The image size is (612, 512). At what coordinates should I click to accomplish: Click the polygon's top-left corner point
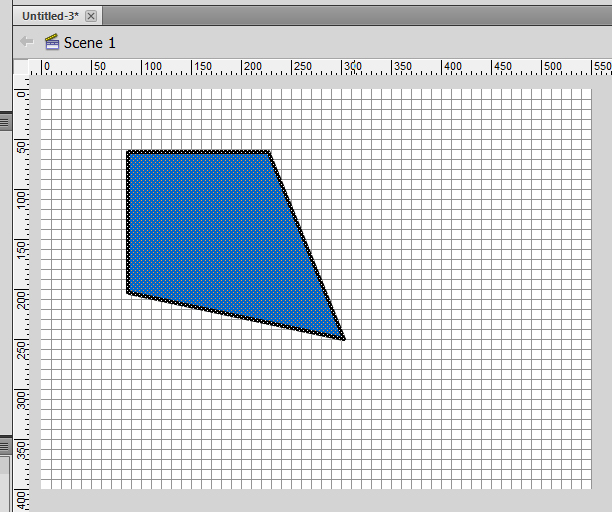(x=128, y=152)
